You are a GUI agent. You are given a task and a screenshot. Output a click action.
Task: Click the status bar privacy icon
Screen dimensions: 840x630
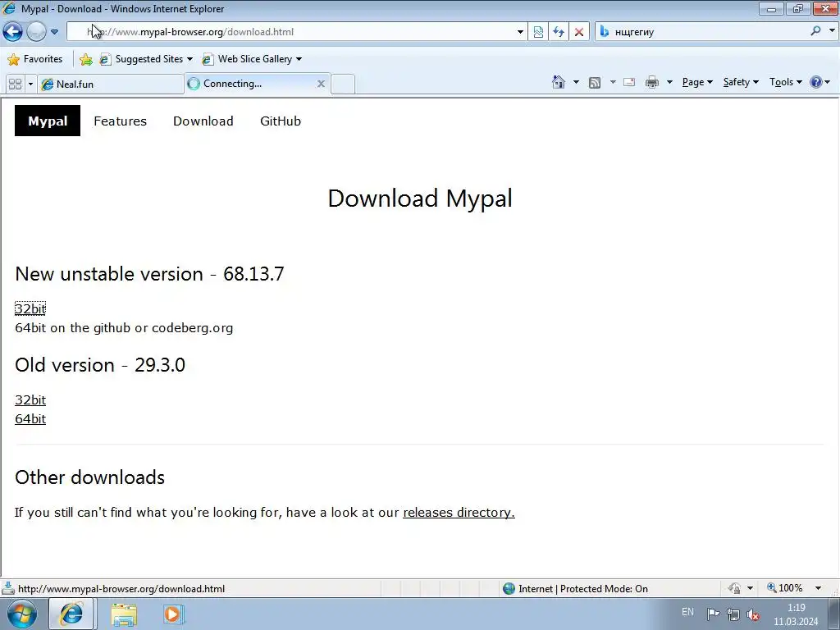tap(734, 588)
